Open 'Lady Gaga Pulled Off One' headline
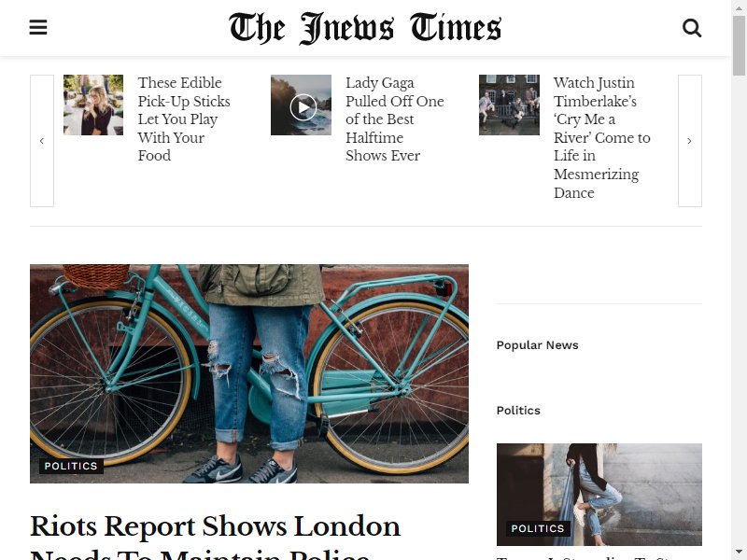This screenshot has width=747, height=560. pyautogui.click(x=394, y=119)
